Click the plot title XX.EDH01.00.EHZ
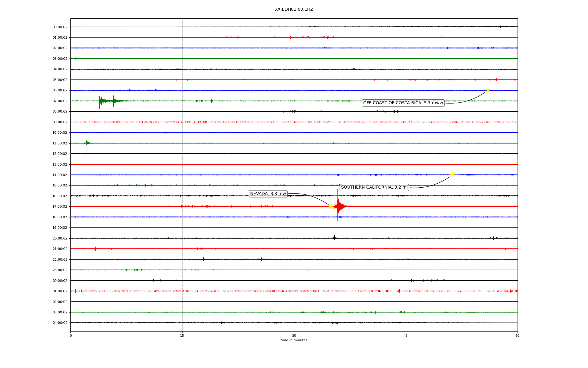This screenshot has height=368, width=588. [x=294, y=10]
